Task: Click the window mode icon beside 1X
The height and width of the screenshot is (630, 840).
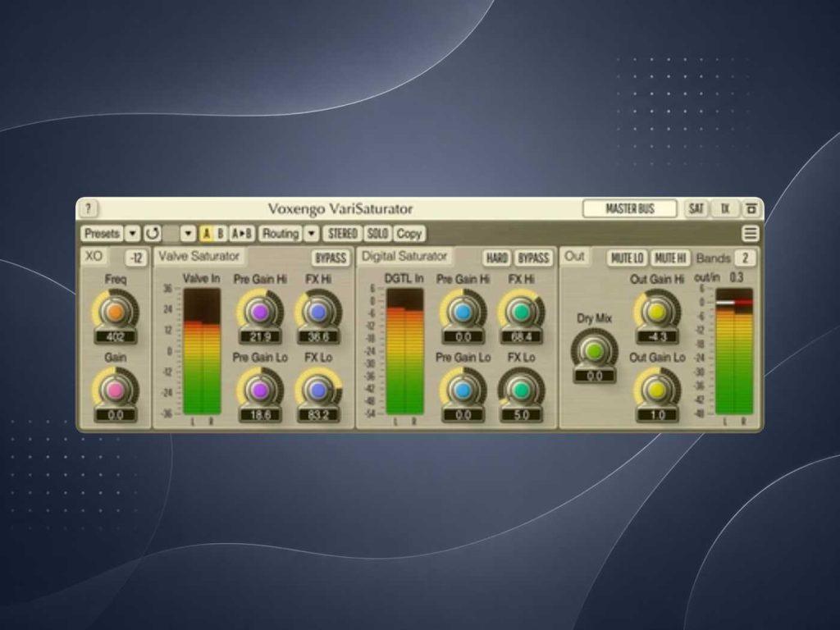Action: [x=751, y=208]
